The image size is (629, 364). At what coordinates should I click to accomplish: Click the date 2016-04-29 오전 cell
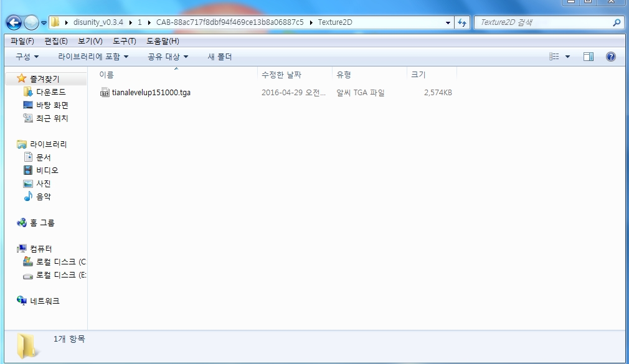[x=293, y=93]
